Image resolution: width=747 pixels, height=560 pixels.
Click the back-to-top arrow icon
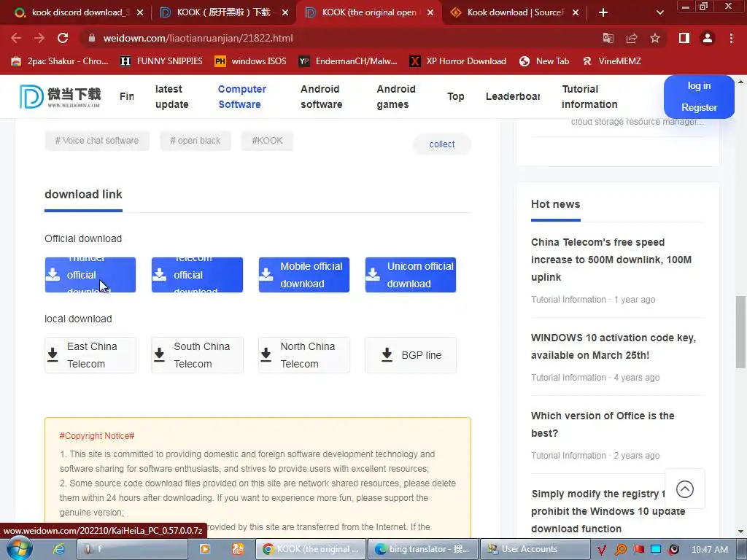tap(684, 489)
